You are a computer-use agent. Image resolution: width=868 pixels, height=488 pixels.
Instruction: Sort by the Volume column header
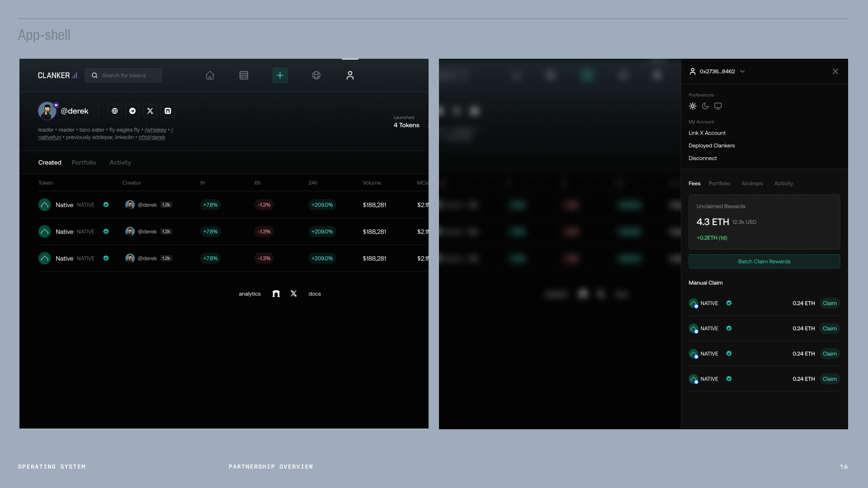[x=372, y=183]
